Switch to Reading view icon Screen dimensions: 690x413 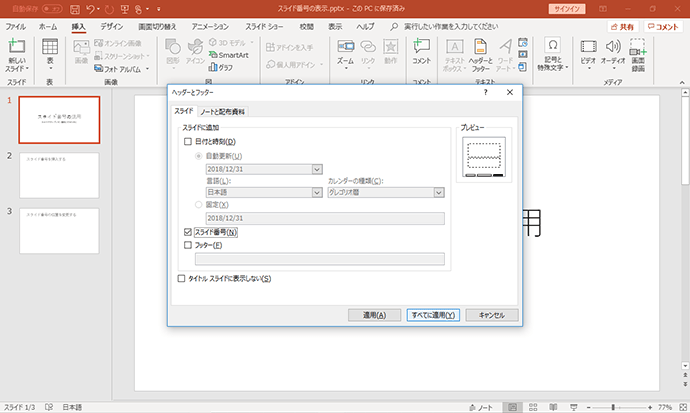(x=553, y=407)
